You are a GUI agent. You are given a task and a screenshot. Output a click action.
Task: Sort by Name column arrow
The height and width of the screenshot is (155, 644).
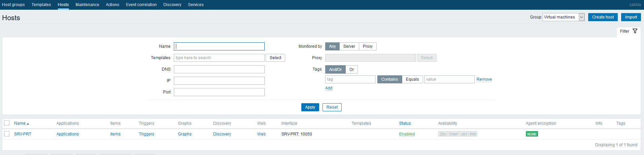(28, 124)
